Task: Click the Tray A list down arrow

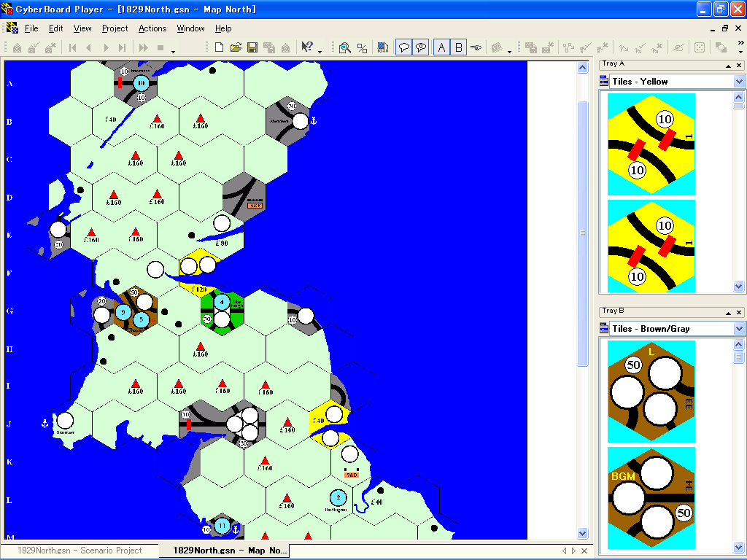Action: click(x=738, y=286)
